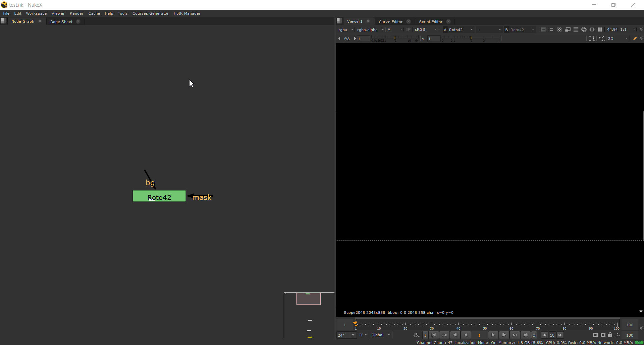Toggle the In/Out range 'I' button
This screenshot has width=644, height=345.
point(425,335)
